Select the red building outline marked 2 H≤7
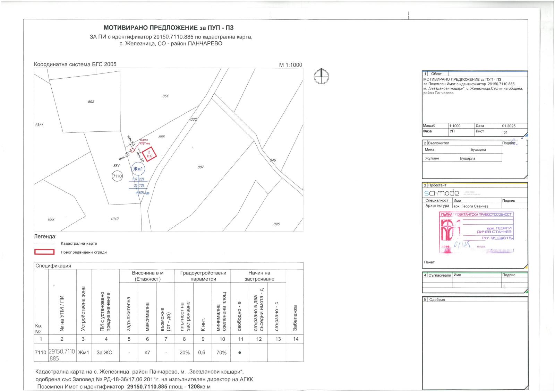Viewport: 555px width, 392px height. [149, 154]
